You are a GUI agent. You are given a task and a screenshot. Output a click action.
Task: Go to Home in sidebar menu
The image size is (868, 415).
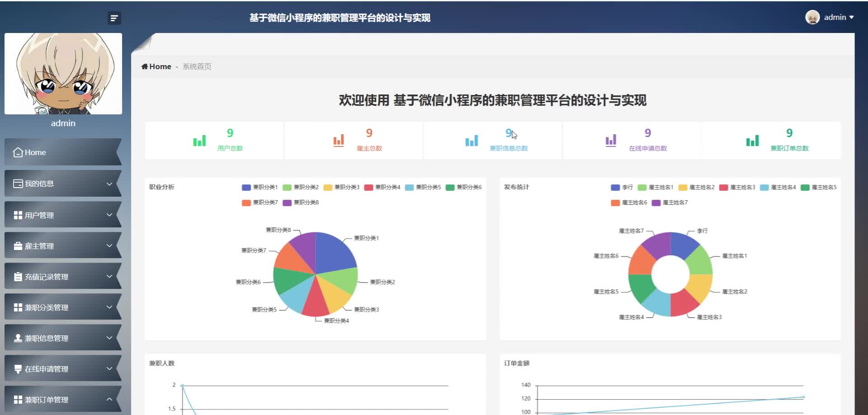point(63,152)
